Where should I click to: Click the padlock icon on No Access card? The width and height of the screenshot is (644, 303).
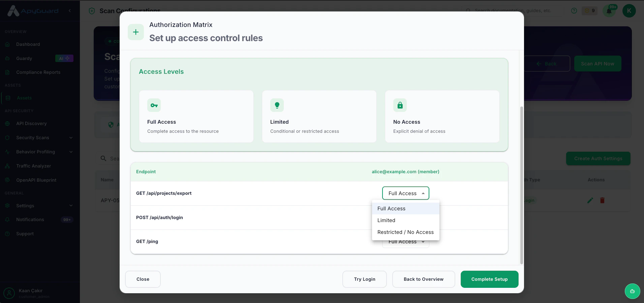[x=400, y=105]
